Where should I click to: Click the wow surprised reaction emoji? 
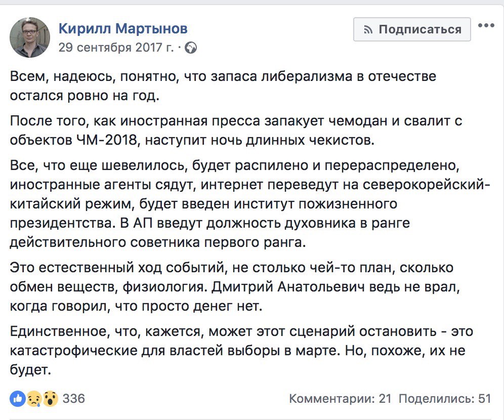[x=50, y=398]
